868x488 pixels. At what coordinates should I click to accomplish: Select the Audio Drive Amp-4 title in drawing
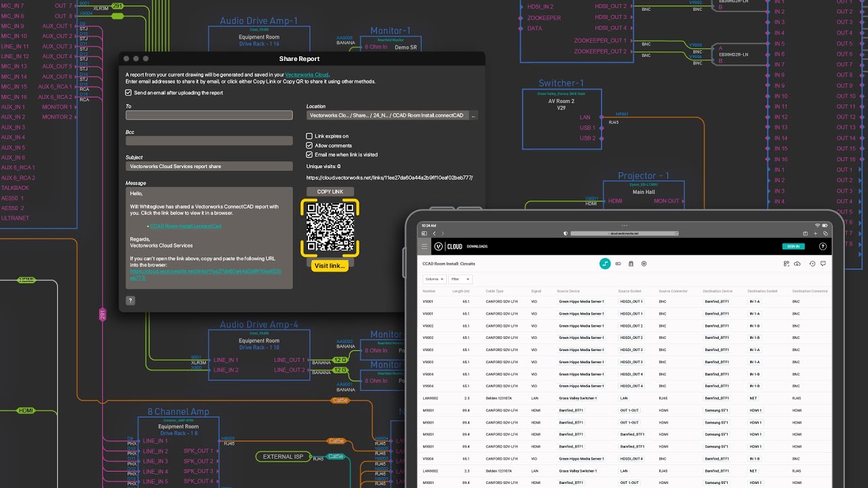[x=259, y=325]
